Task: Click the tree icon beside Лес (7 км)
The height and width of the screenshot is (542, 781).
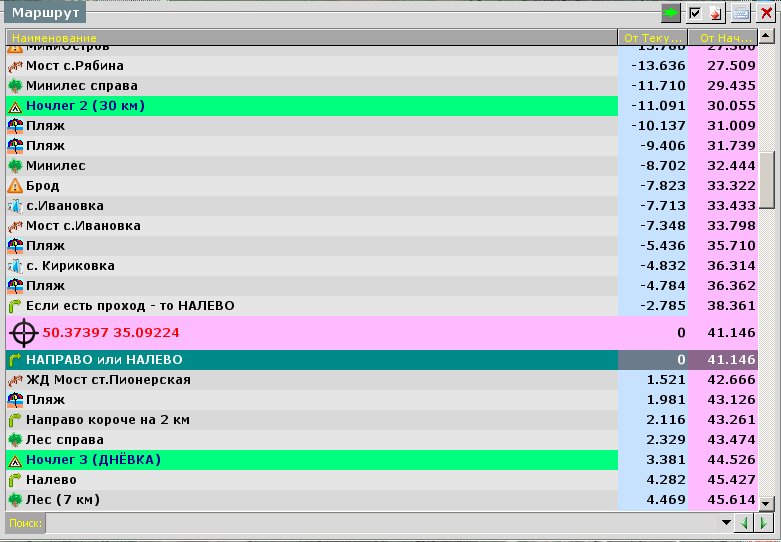Action: 15,500
